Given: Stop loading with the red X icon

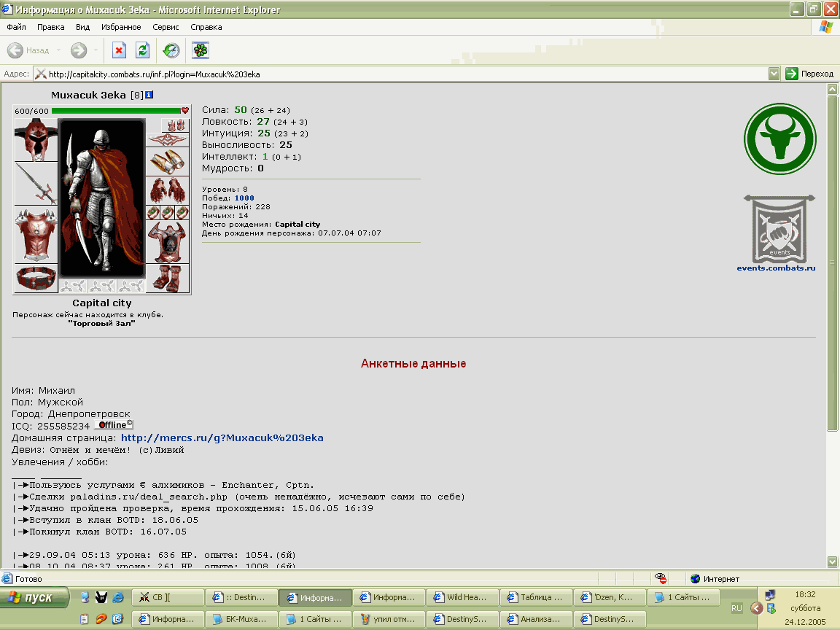Looking at the screenshot, I should [x=119, y=50].
